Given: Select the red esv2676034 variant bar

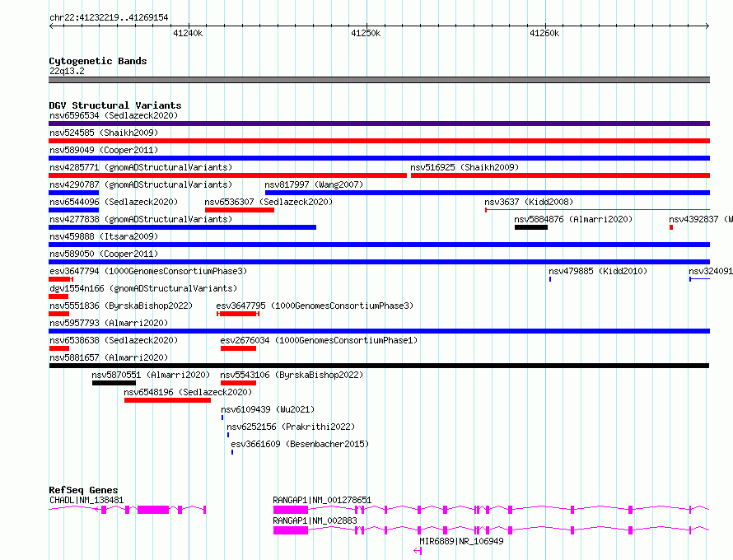Looking at the screenshot, I should click(x=238, y=348).
